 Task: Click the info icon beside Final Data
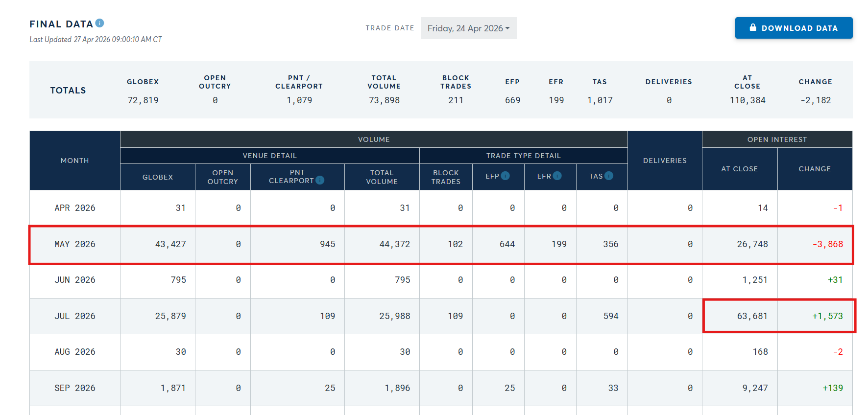point(99,23)
